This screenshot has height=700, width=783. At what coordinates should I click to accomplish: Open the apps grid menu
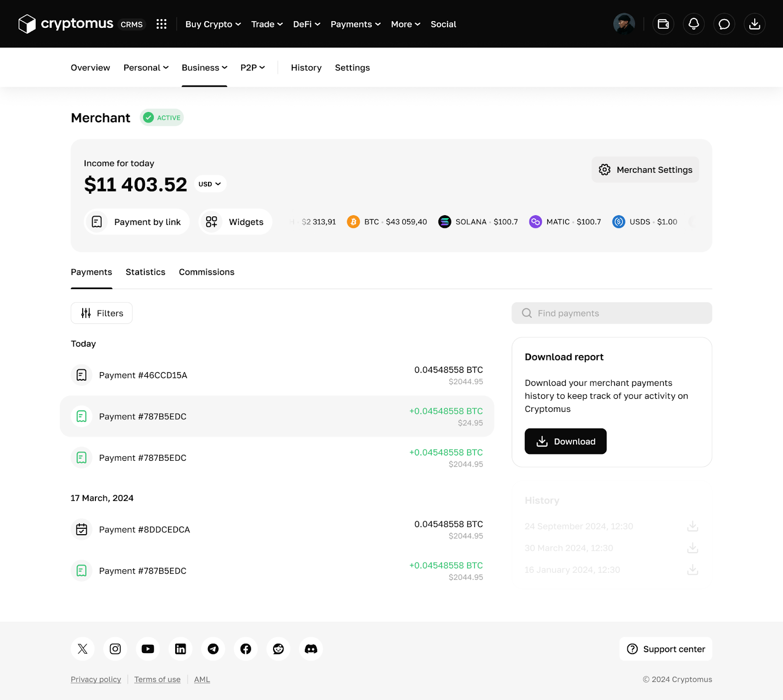[x=161, y=24]
